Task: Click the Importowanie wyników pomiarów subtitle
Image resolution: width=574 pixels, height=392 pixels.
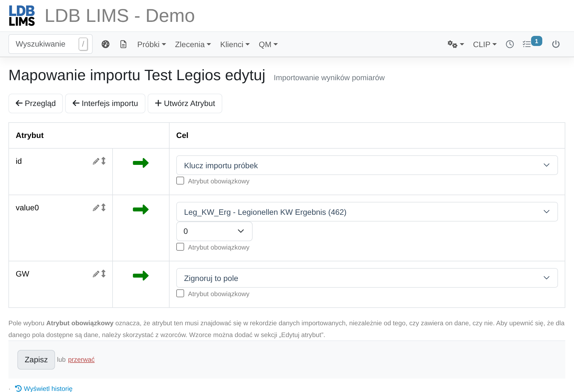Action: (x=329, y=78)
